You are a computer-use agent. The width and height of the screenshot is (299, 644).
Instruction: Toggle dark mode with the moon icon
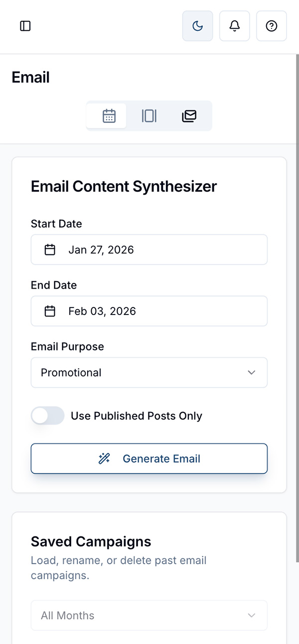tap(197, 26)
